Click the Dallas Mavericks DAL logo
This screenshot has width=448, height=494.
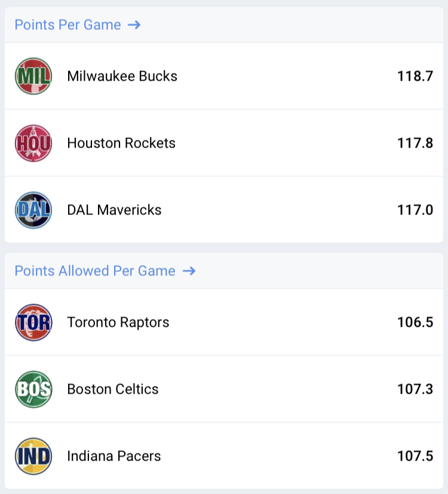(x=33, y=210)
